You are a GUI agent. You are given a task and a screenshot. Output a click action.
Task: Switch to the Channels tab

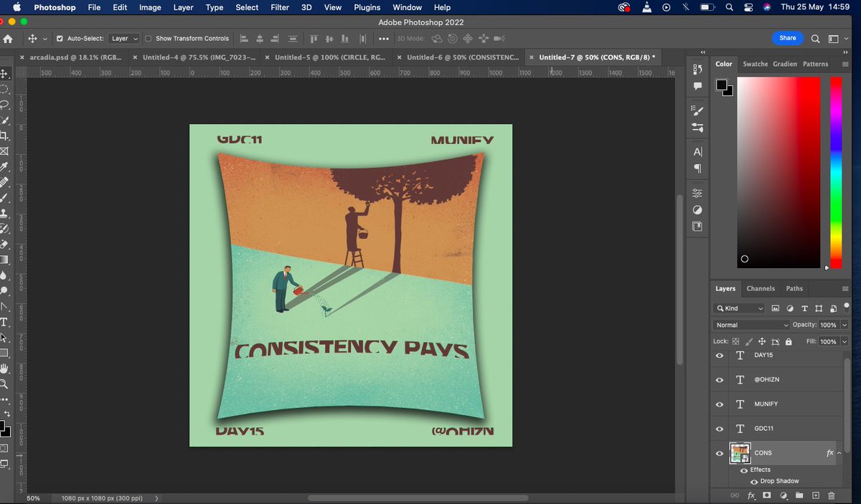click(x=761, y=289)
